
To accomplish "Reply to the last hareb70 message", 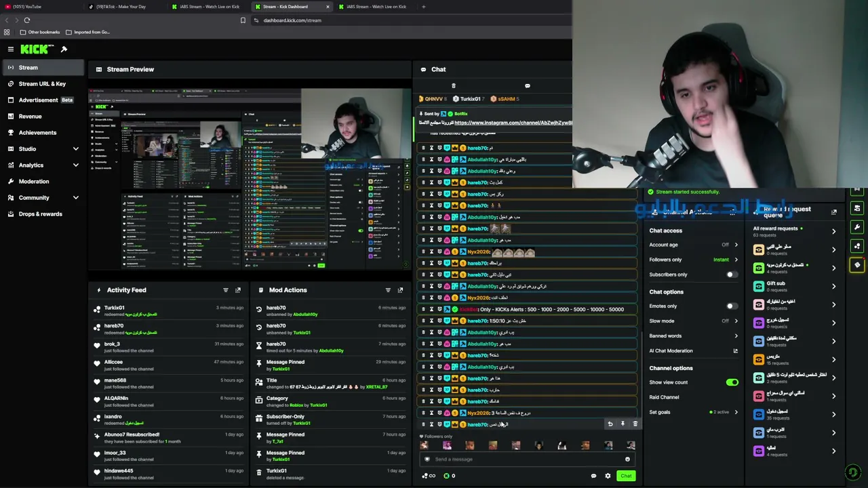I will (x=610, y=424).
